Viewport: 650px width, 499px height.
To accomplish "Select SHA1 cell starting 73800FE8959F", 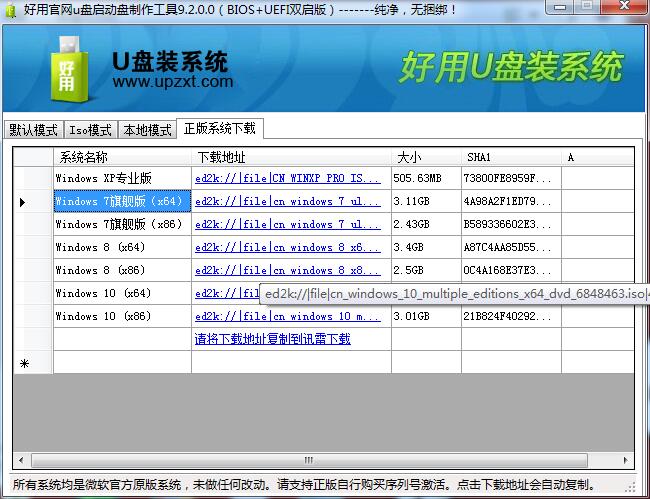I will point(511,178).
